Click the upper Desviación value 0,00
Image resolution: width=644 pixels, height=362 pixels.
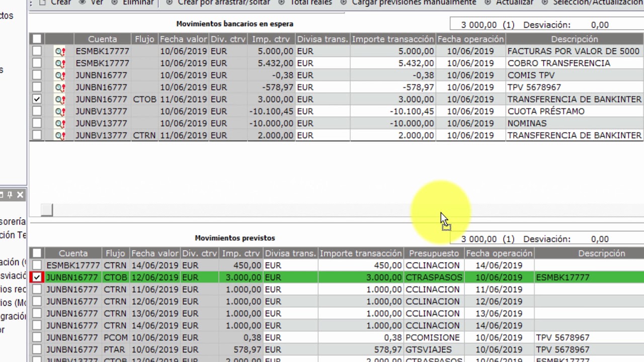600,25
